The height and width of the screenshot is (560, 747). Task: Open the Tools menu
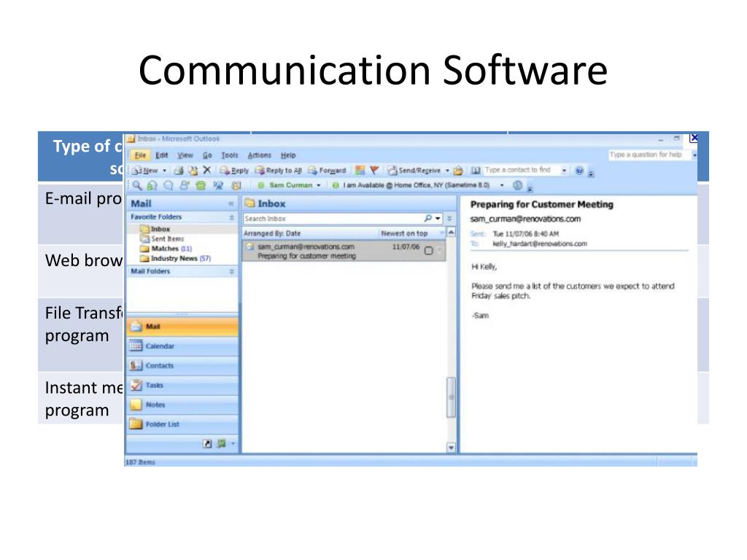[x=230, y=155]
